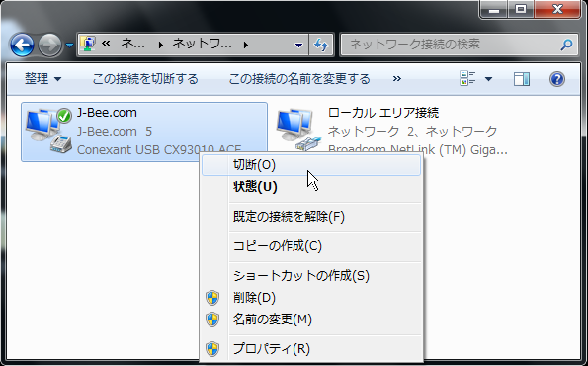
Task: Click the ローカル エリア接続 connection name
Action: point(382,112)
